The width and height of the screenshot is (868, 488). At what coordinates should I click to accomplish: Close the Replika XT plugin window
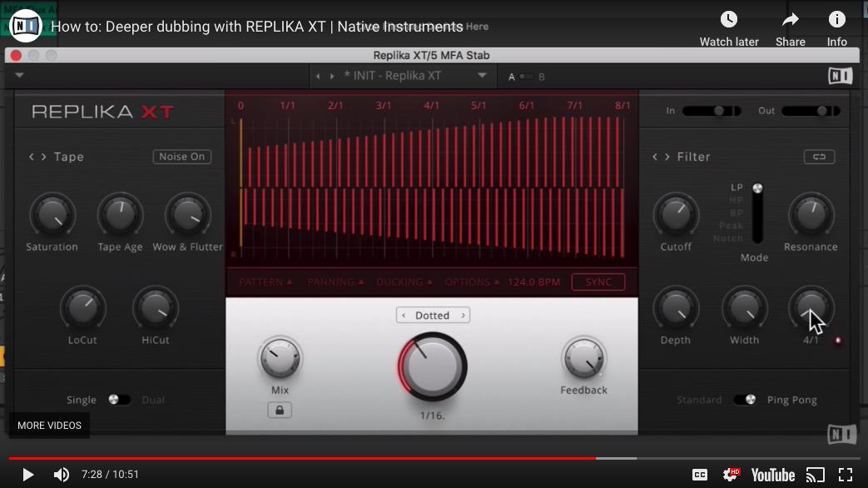(16, 56)
